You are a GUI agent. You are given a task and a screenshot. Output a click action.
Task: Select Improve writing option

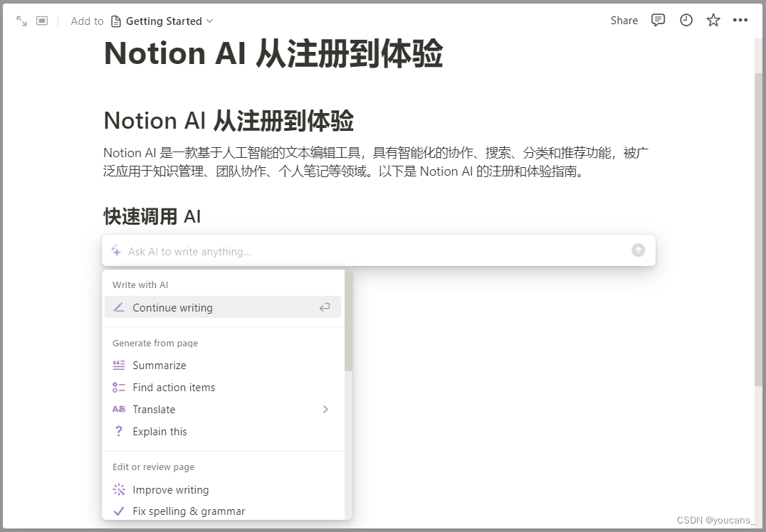(171, 490)
